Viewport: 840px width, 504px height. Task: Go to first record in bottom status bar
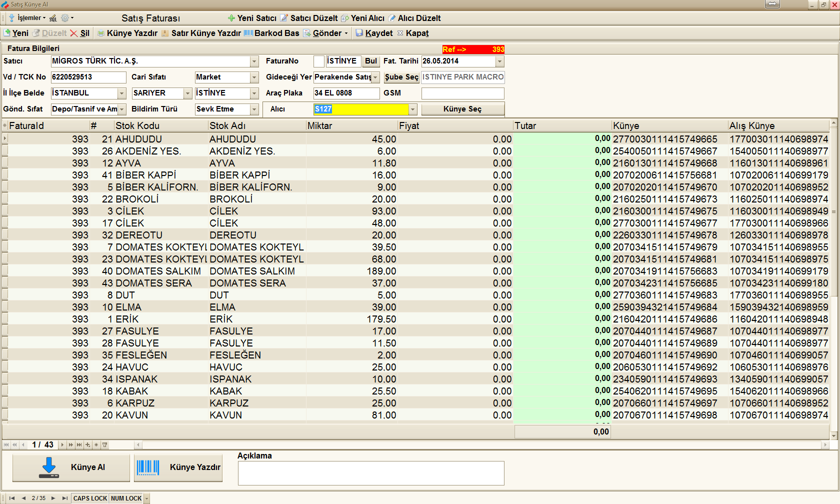12,498
